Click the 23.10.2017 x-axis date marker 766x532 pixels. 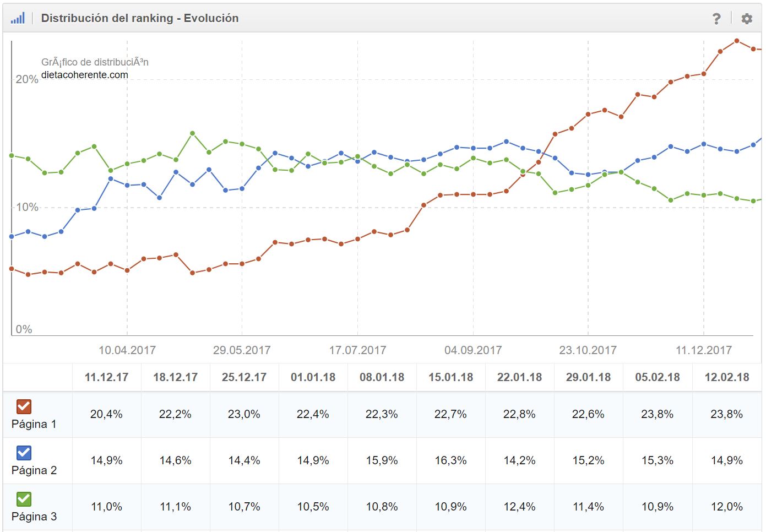click(588, 350)
